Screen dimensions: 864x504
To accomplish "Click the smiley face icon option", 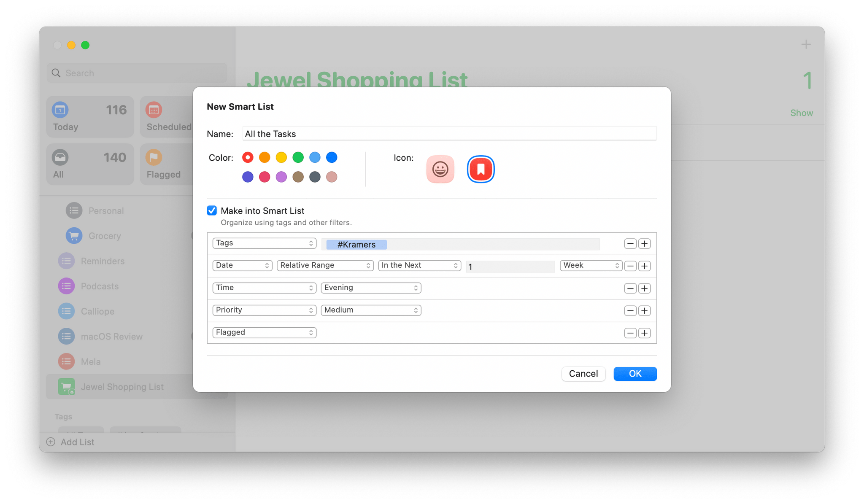I will 440,169.
